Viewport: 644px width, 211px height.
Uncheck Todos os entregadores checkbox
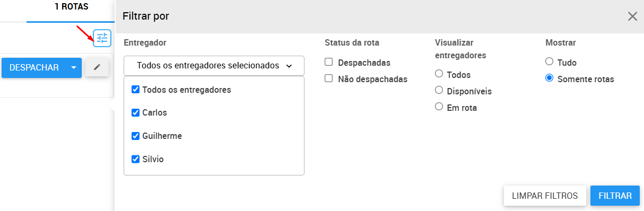135,90
